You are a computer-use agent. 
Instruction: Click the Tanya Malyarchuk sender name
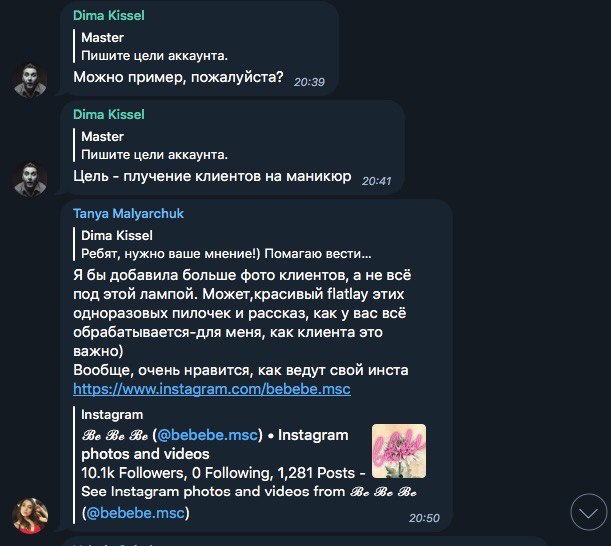click(x=128, y=214)
